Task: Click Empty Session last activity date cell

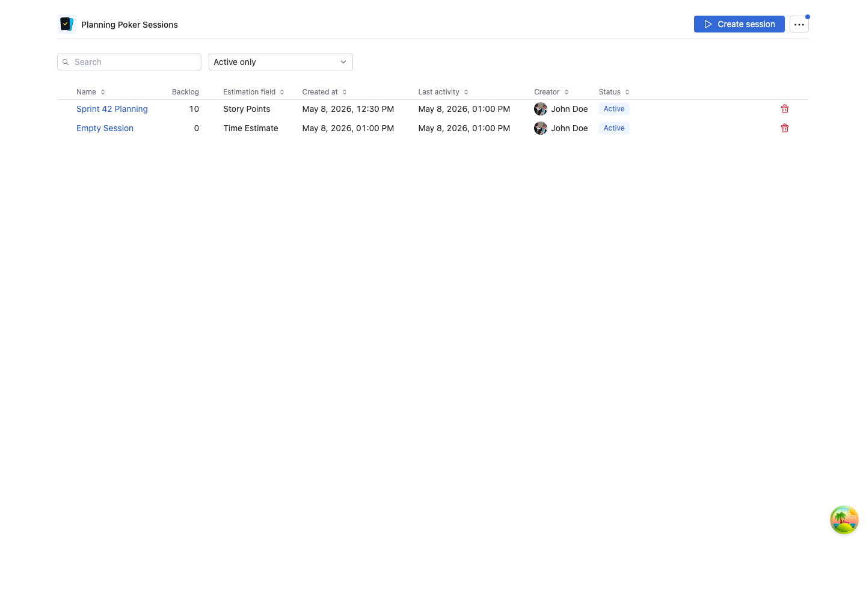Action: [x=464, y=128]
